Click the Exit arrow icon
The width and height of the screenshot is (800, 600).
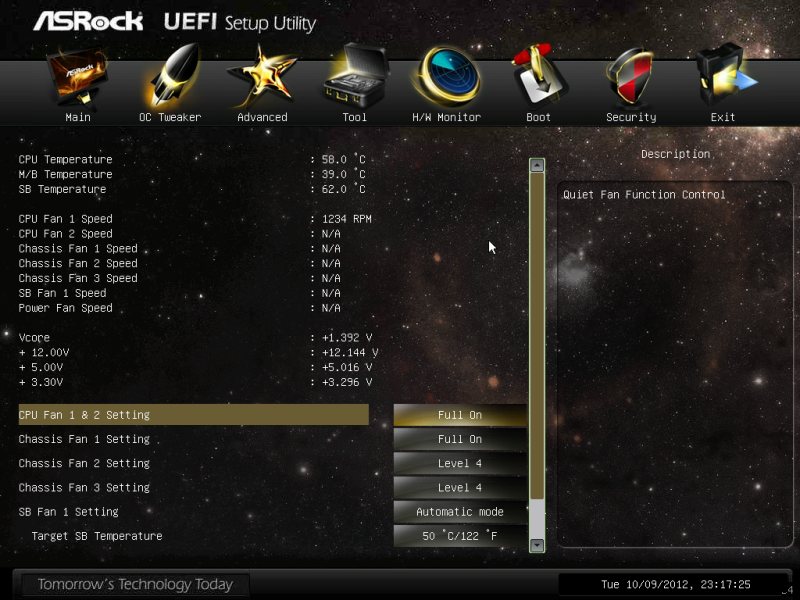click(726, 77)
